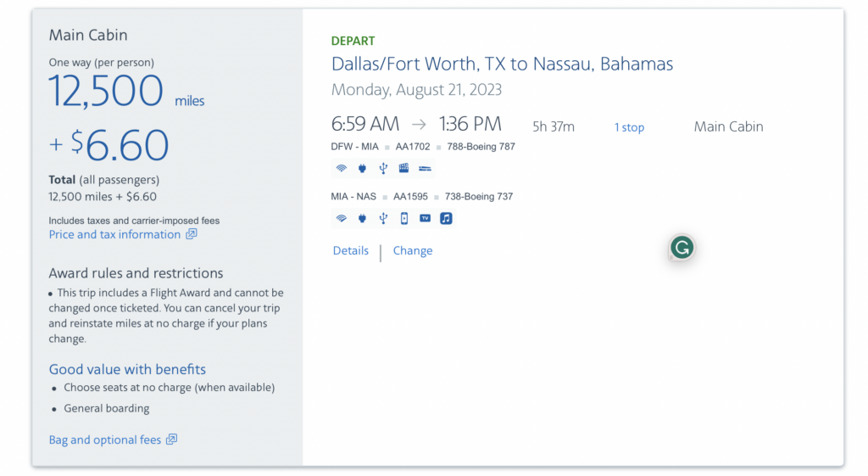This screenshot has width=868, height=476.
Task: Click departure time 6:59 AM
Action: click(x=365, y=124)
